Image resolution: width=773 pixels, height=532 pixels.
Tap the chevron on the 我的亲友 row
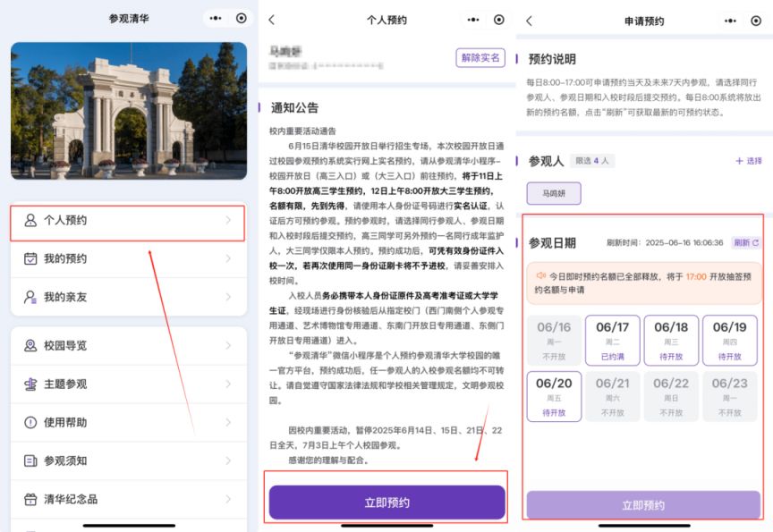pos(228,297)
